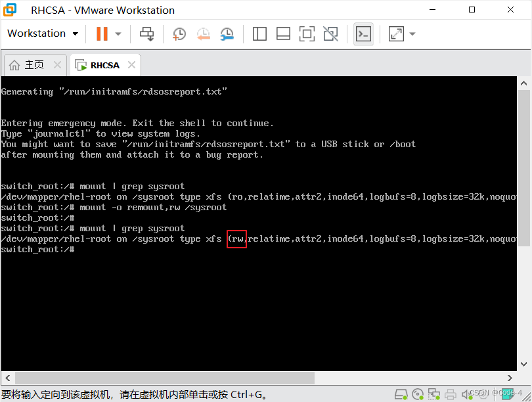532x402 pixels.
Task: Close the RHCSA tab
Action: [131, 65]
